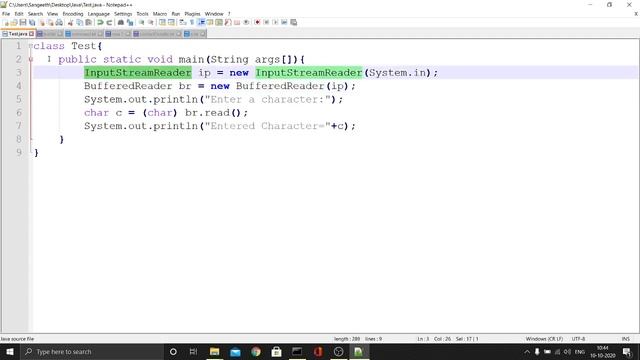Collapse the main method fold marker
This screenshot has width=640, height=360.
[x=31, y=59]
